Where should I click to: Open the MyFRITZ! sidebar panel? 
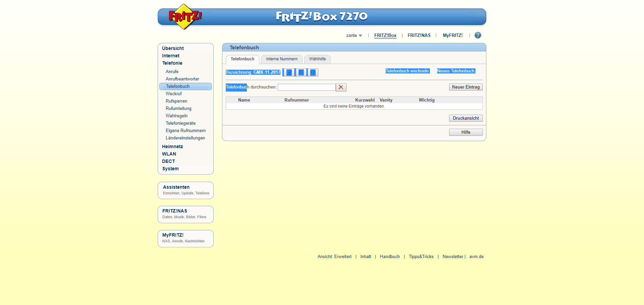[185, 239]
